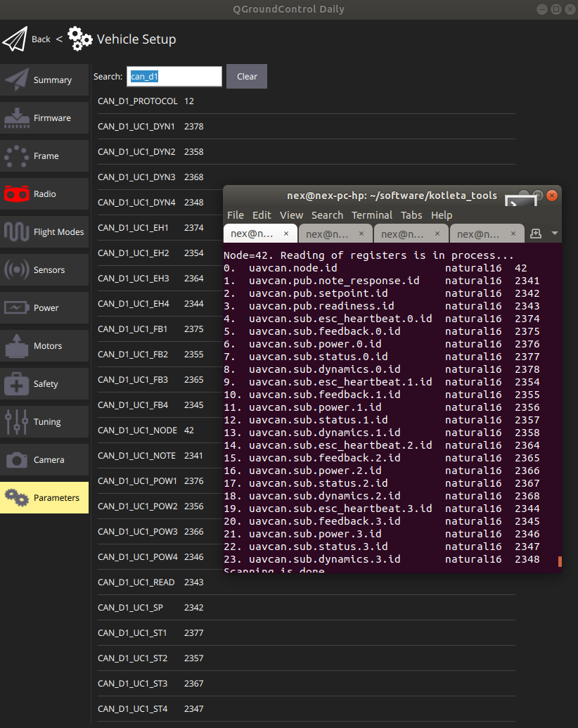The image size is (578, 728).
Task: Select the CAN_D1_UC1_EH1 parameter row
Action: pyautogui.click(x=160, y=227)
